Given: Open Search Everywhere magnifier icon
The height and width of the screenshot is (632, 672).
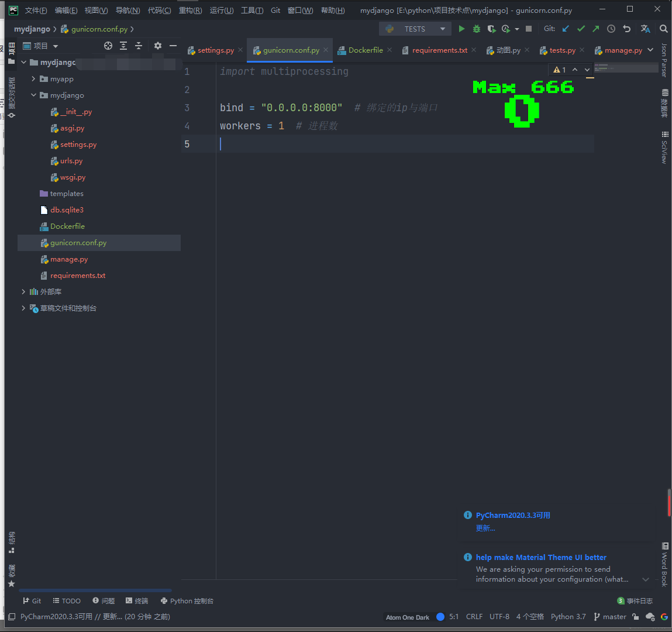Looking at the screenshot, I should tap(663, 29).
